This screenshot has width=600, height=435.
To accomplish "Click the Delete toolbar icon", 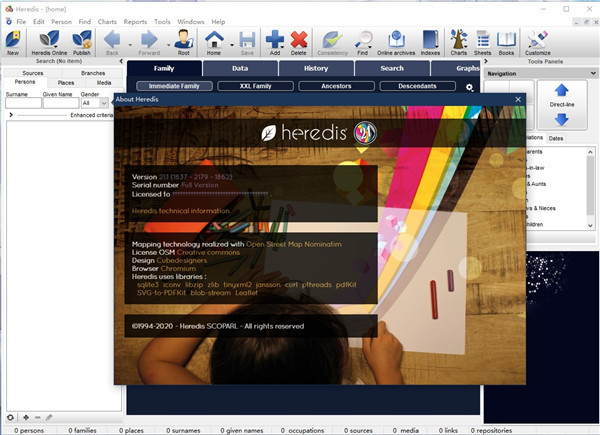I will pos(298,41).
